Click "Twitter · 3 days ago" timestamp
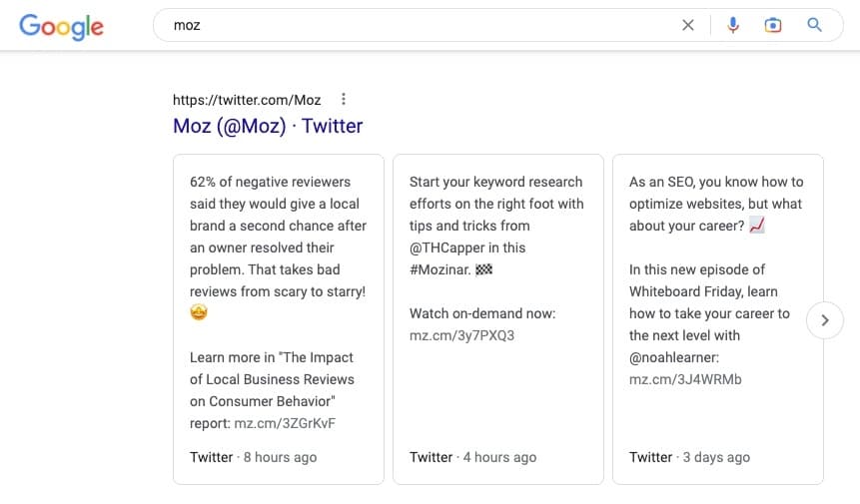 point(689,457)
